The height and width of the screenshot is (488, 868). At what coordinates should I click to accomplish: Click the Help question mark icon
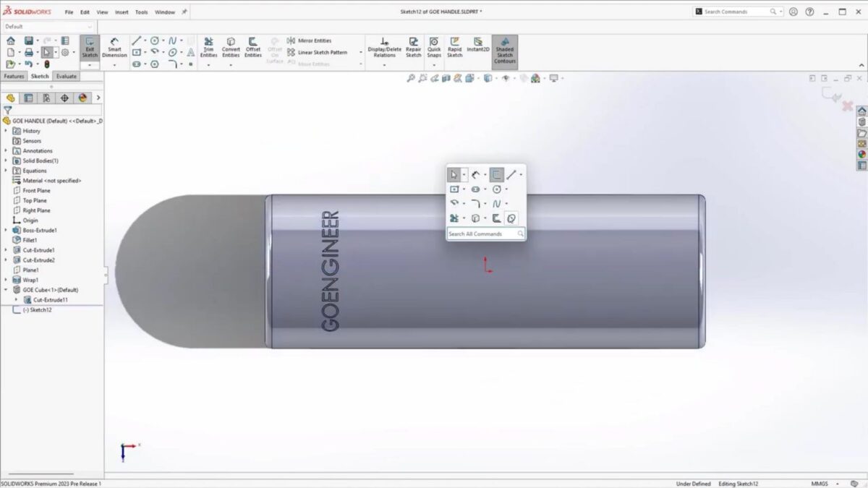tap(809, 12)
